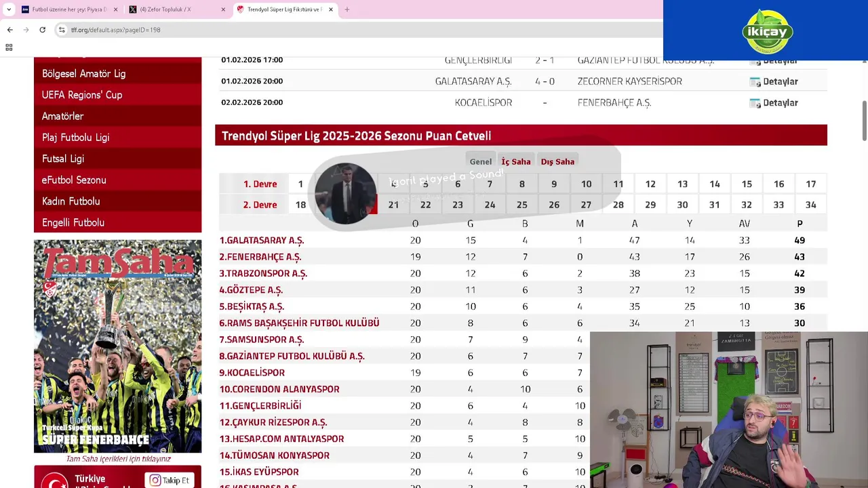Click Detaylar icon in Kocaelispor–Fenerbahçe row
This screenshot has height=488, width=868.
[755, 103]
